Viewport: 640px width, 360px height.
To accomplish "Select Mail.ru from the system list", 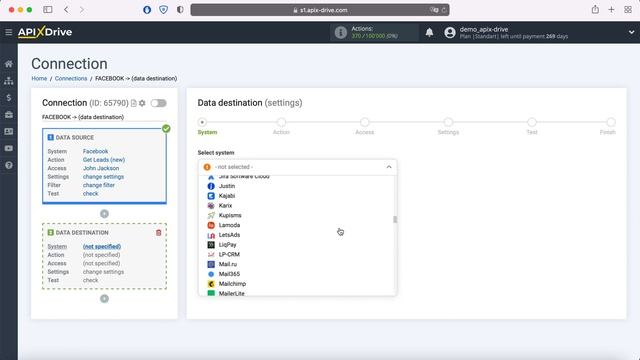I will (297, 264).
